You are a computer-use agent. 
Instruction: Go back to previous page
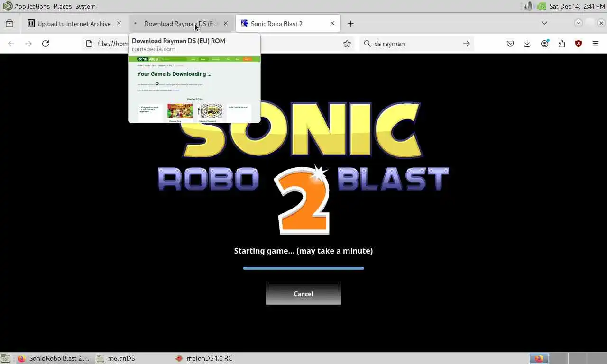11,44
